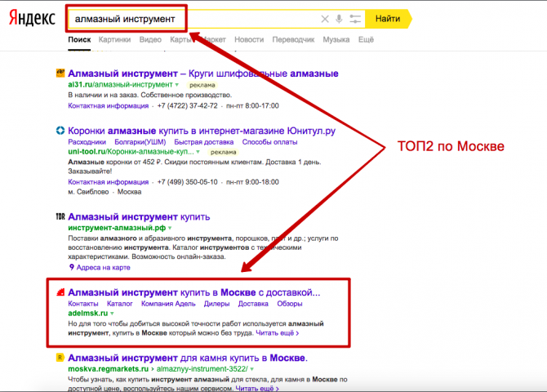547x392 pixels.
Task: Click the red adelmsk.ru favicon
Action: (x=60, y=292)
